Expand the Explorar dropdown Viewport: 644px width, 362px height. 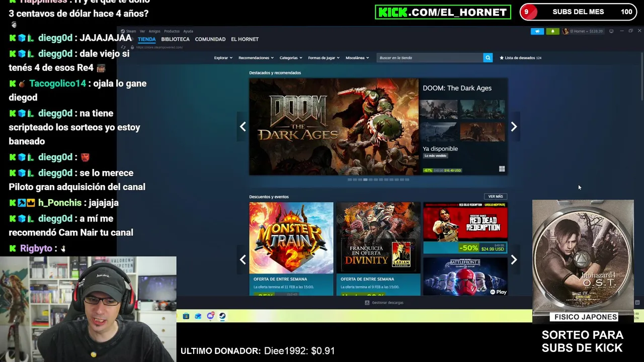(x=223, y=58)
